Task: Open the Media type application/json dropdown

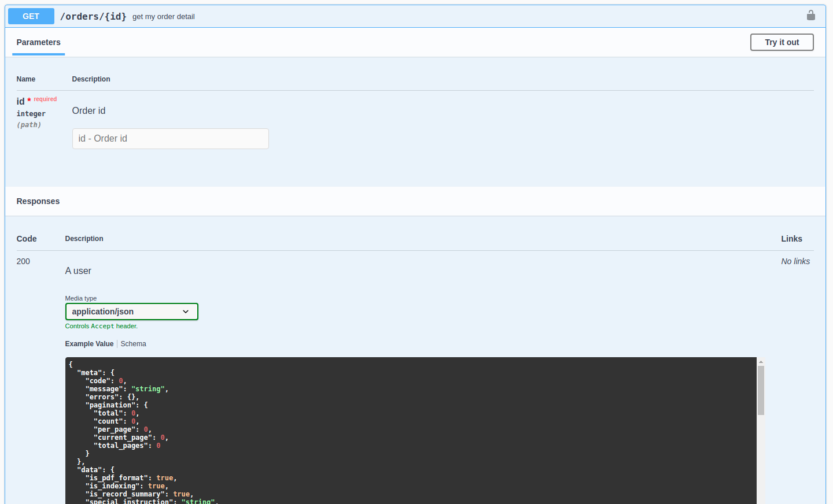Action: 132,312
